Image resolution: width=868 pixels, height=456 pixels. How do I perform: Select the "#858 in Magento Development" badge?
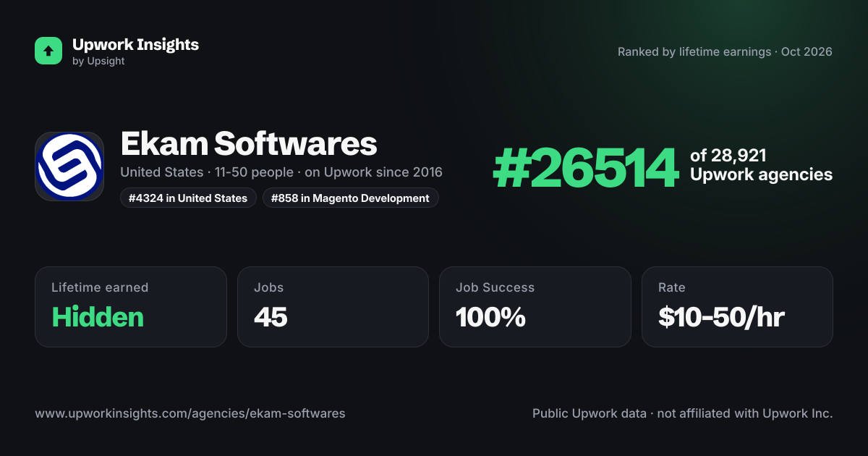tap(351, 198)
